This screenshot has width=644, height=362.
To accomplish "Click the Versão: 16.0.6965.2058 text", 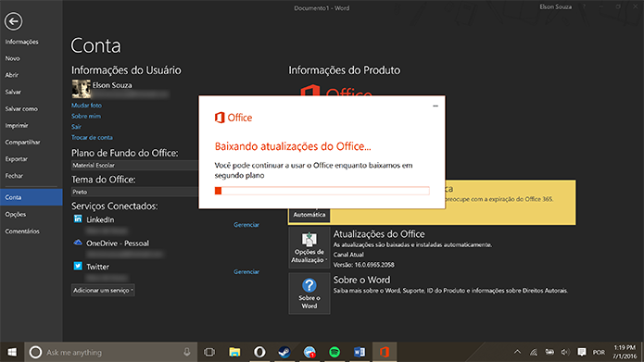I will click(363, 265).
